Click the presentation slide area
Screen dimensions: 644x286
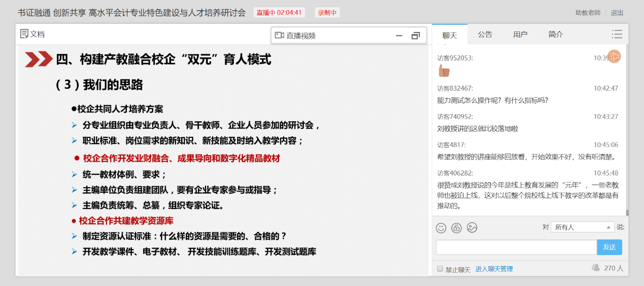click(223, 160)
